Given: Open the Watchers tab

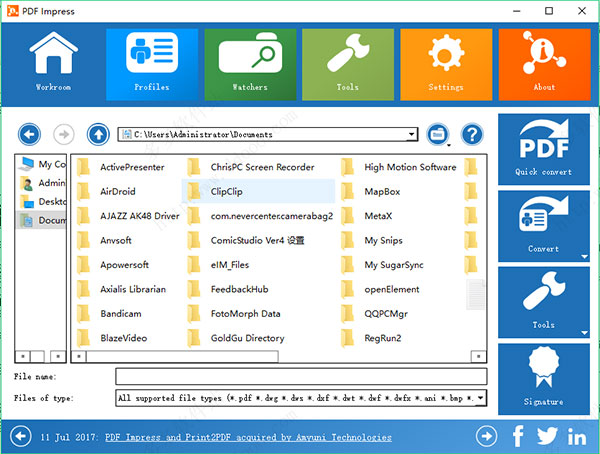Looking at the screenshot, I should click(250, 64).
